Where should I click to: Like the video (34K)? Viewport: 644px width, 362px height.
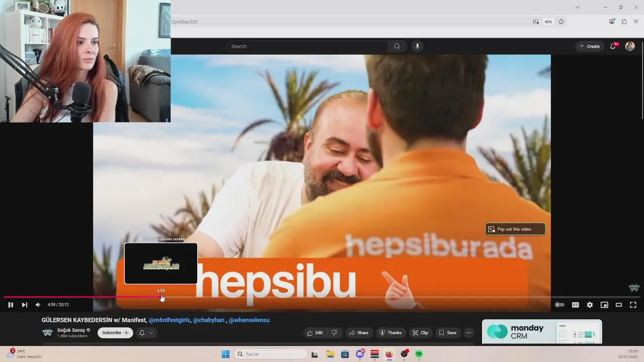tap(315, 333)
